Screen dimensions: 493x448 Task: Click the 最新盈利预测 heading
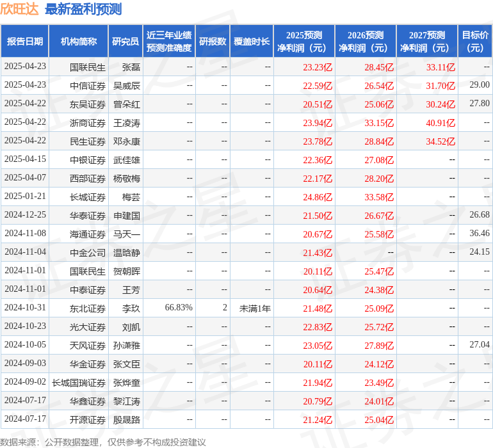point(83,9)
